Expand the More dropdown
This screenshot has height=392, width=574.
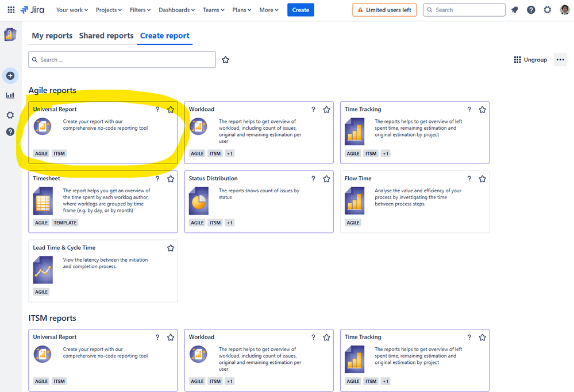tap(269, 10)
